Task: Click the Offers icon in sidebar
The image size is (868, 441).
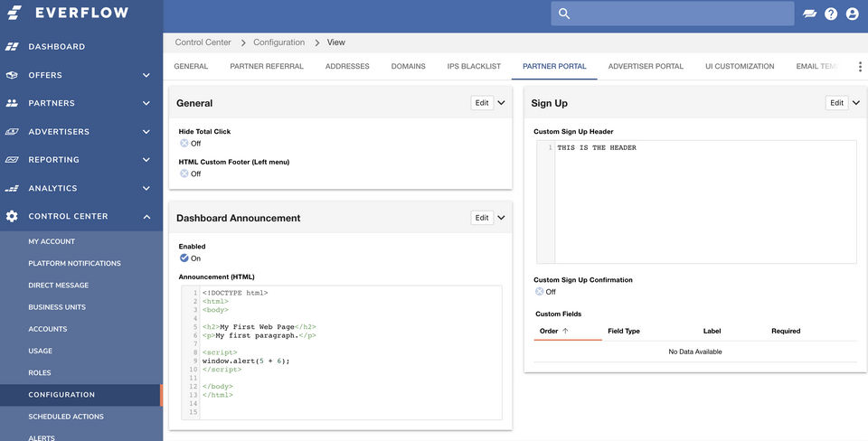Action: [x=12, y=75]
